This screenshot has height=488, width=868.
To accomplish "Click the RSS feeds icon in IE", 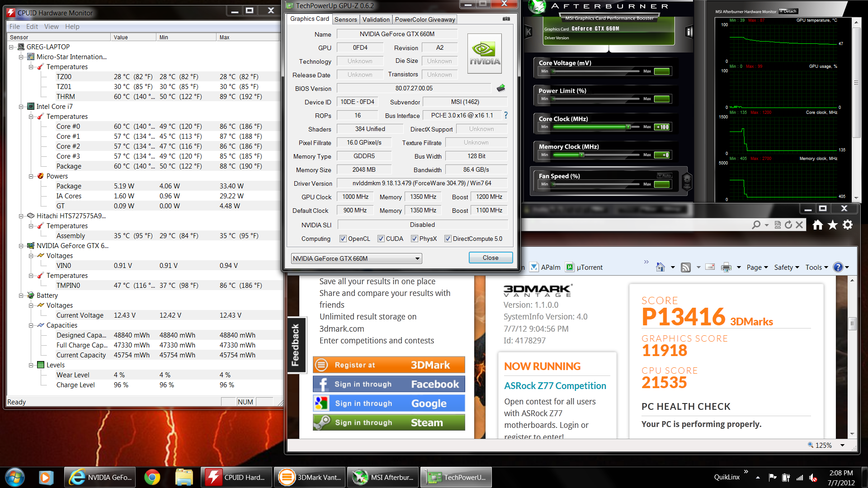I will (686, 267).
